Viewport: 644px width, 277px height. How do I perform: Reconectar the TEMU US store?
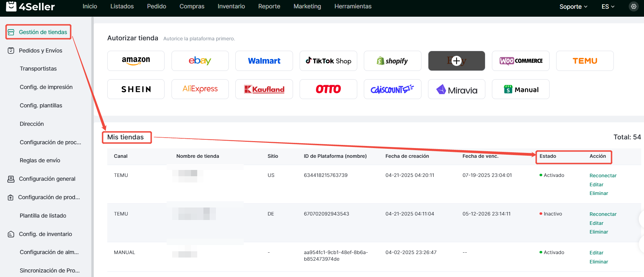click(603, 176)
